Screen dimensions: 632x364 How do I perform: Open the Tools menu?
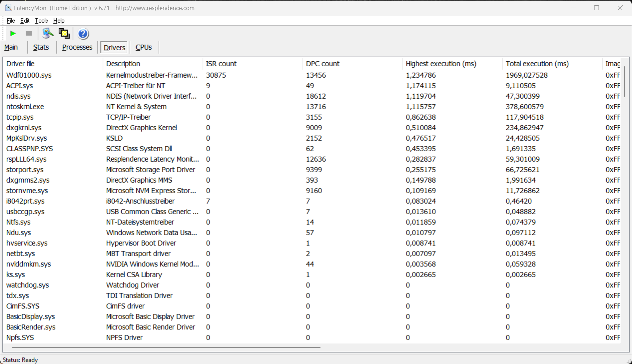[41, 21]
